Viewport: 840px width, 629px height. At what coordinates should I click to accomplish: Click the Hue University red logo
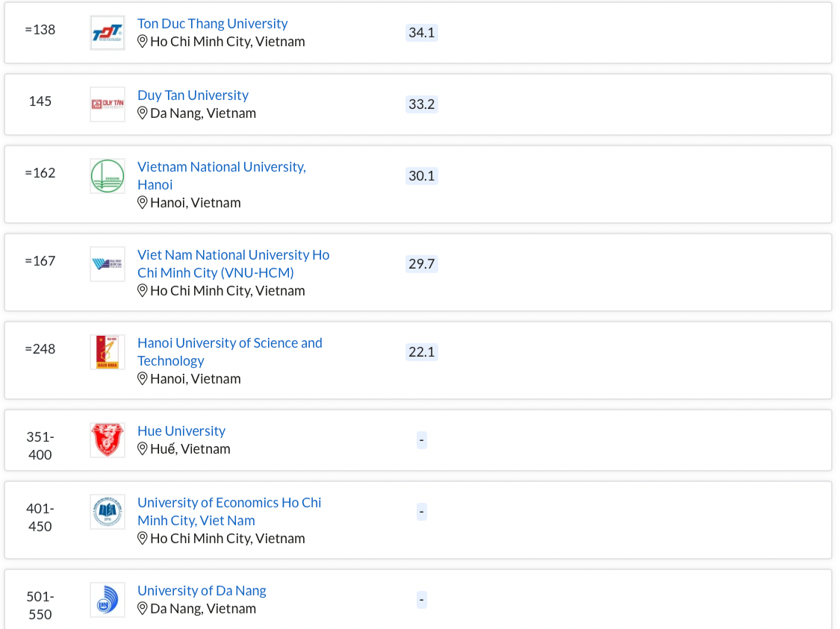(108, 440)
